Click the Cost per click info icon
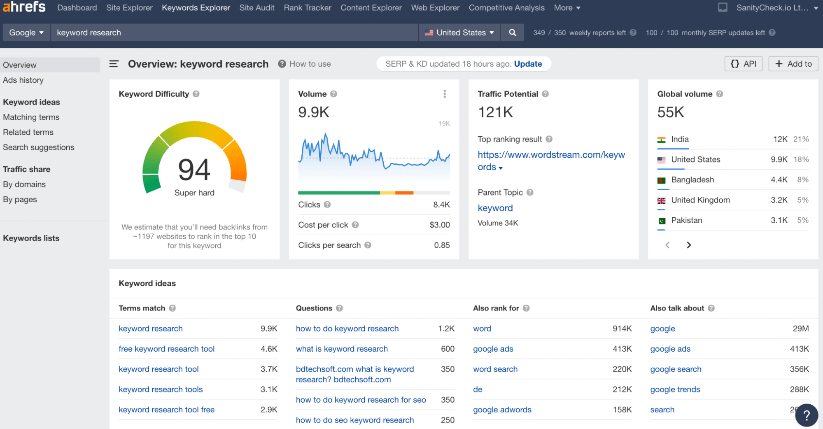This screenshot has height=429, width=823. coord(356,225)
